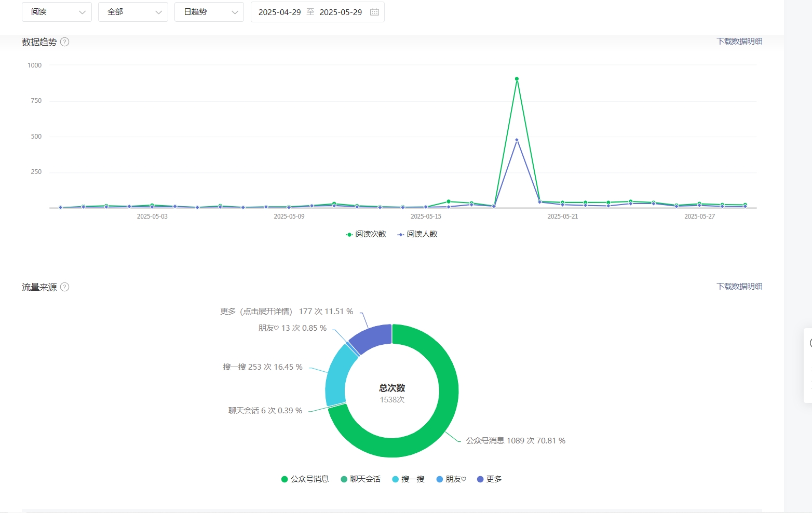This screenshot has height=513, width=812.
Task: Click start date 2025-04-29 field
Action: click(x=279, y=12)
